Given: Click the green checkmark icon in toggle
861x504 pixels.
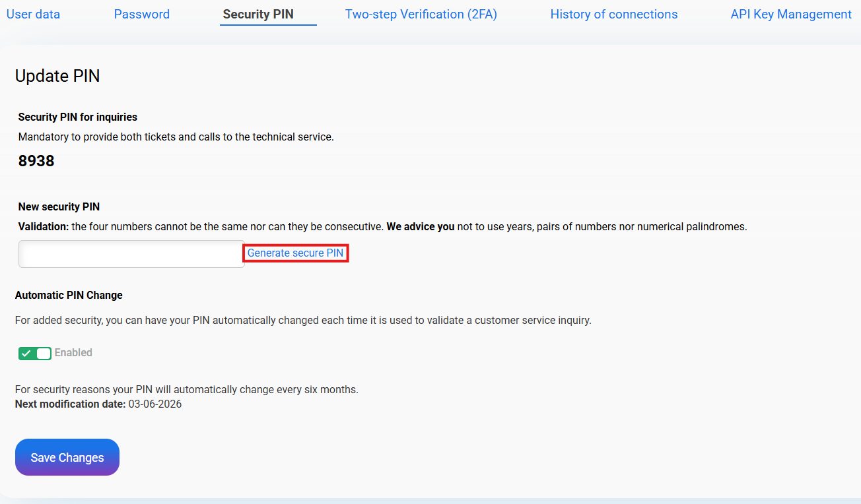Looking at the screenshot, I should (26, 354).
